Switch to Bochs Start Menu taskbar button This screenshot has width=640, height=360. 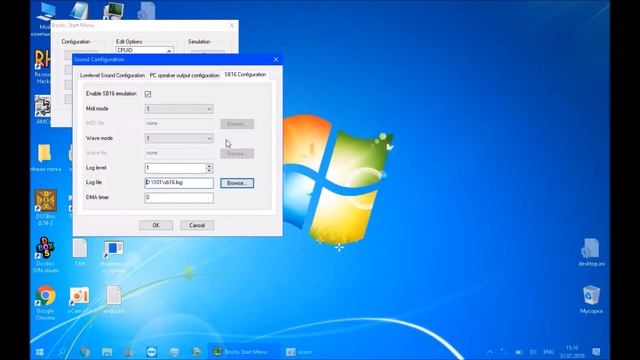[244, 352]
